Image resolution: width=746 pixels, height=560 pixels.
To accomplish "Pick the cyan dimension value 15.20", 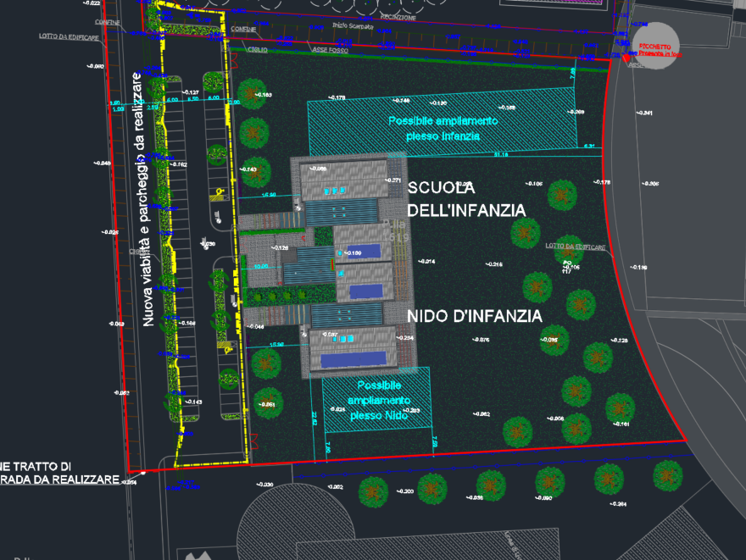I will 269,195.
